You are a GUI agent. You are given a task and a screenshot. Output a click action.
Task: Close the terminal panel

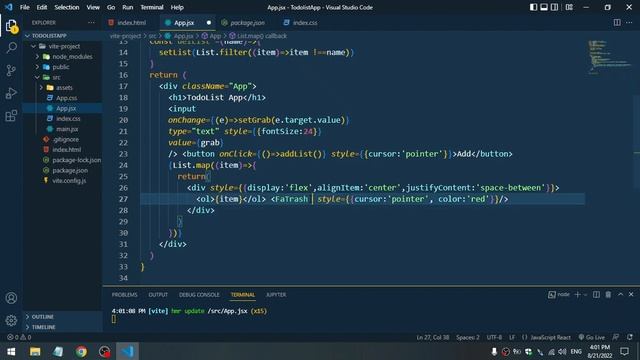[x=631, y=295]
